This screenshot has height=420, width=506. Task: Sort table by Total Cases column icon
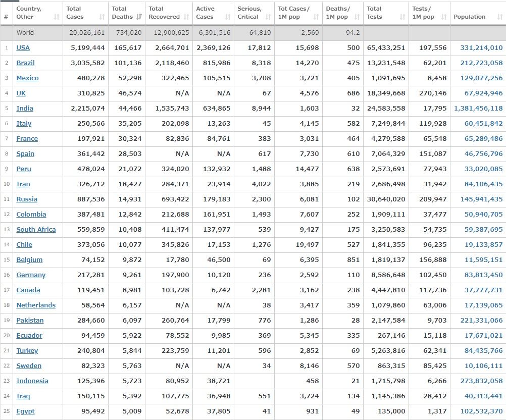coord(102,17)
